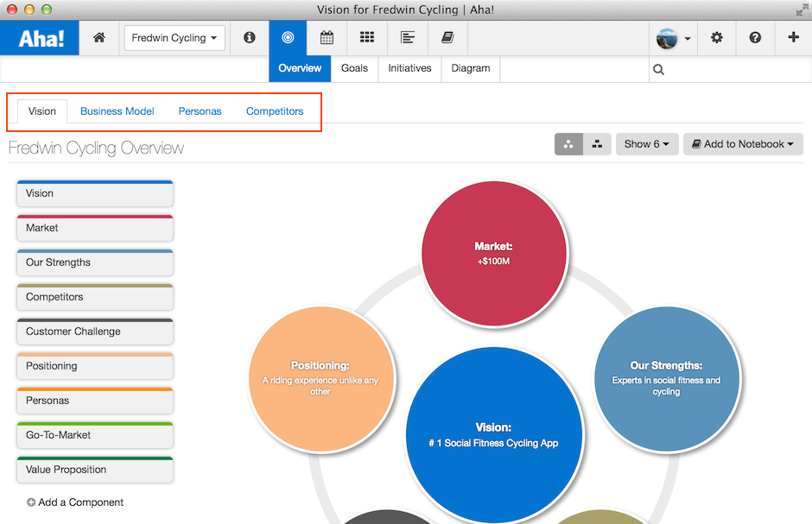Open the features grid icon
The height and width of the screenshot is (524, 812).
(x=367, y=37)
